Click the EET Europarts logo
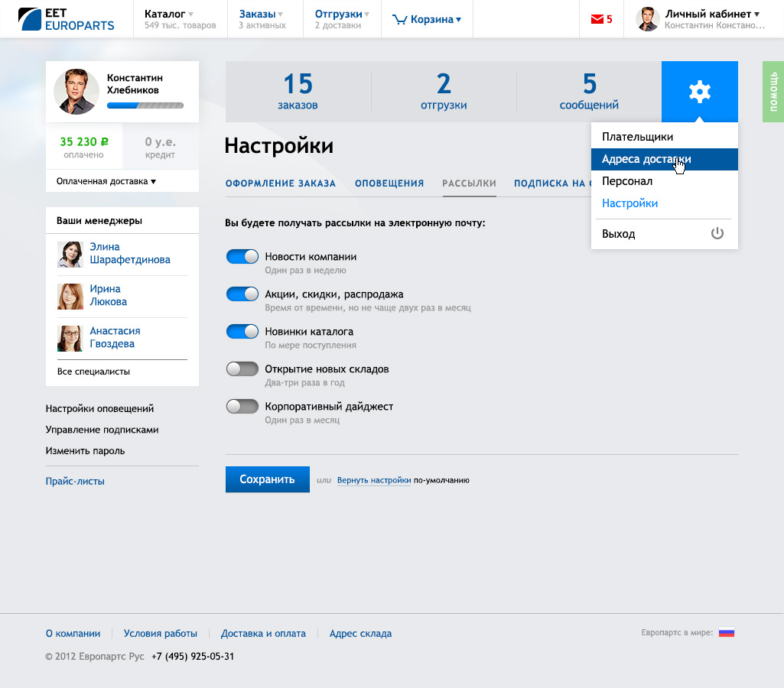This screenshot has height=688, width=784. click(67, 19)
